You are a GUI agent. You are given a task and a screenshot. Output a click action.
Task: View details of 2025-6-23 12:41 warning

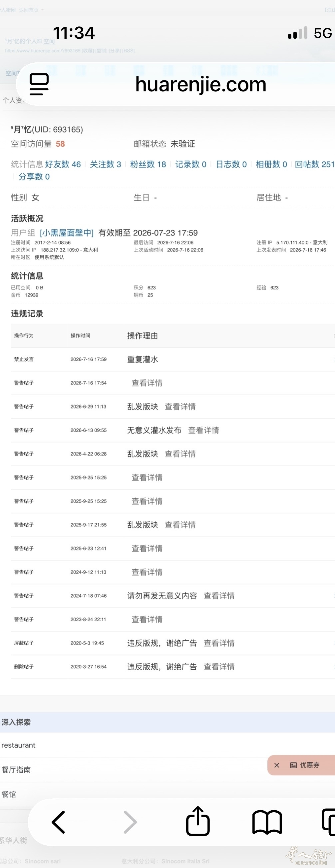point(147,548)
